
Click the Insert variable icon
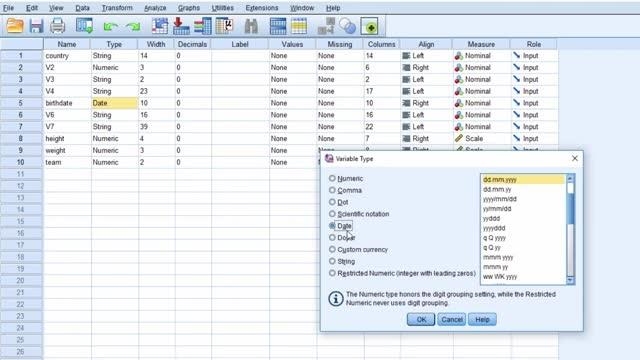click(x=299, y=26)
